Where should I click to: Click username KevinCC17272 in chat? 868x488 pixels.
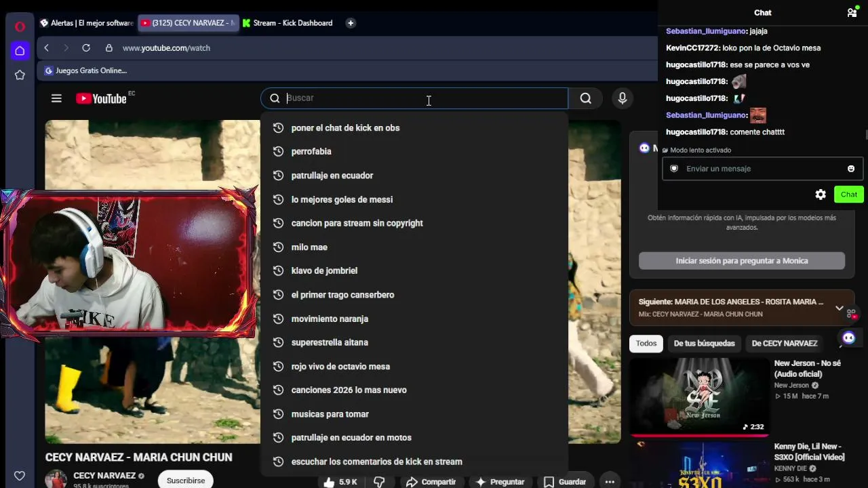[x=692, y=48]
